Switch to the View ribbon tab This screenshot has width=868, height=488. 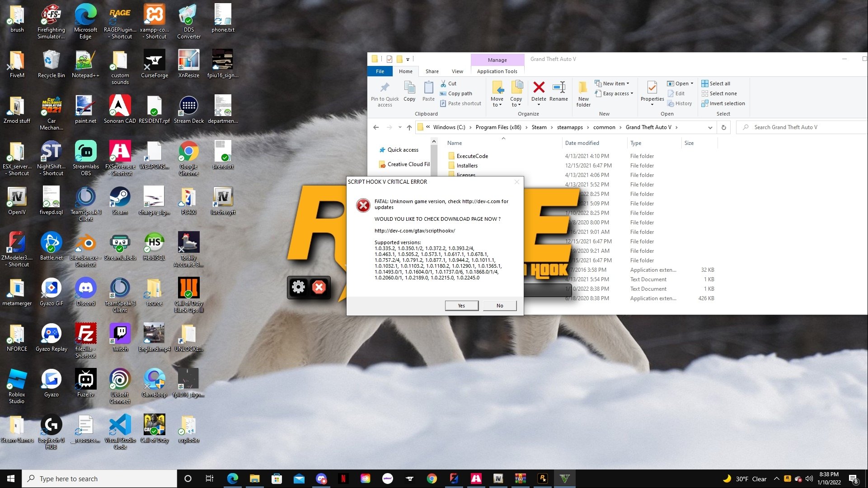457,71
